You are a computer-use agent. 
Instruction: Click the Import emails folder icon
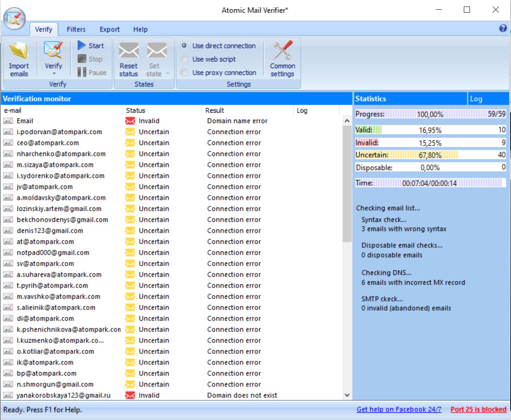(19, 51)
